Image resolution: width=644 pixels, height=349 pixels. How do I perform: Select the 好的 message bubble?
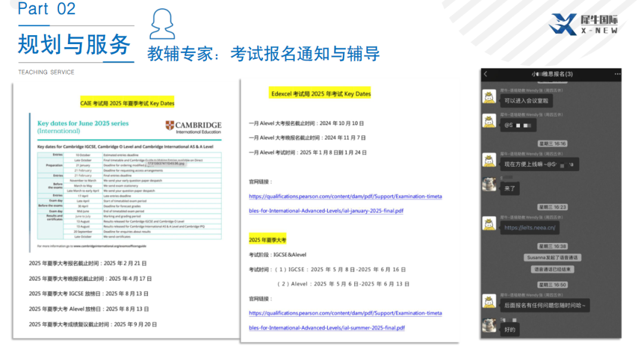[x=510, y=330]
